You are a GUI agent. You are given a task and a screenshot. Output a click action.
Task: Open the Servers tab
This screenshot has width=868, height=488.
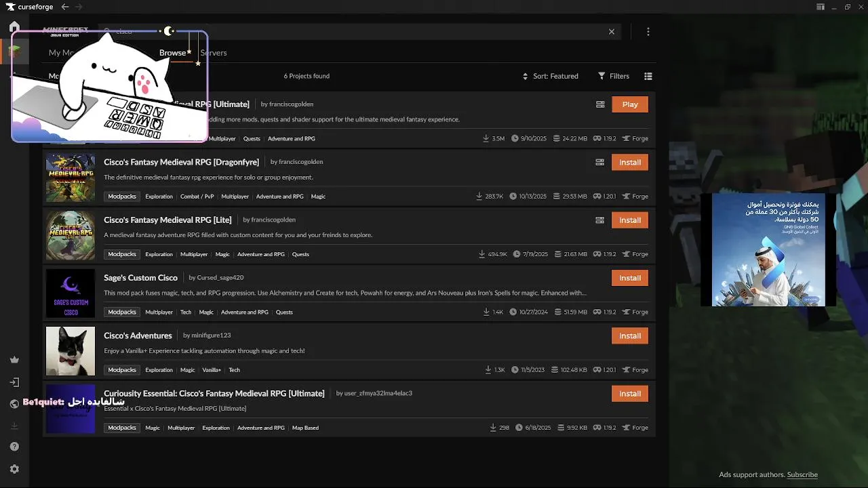[214, 53]
